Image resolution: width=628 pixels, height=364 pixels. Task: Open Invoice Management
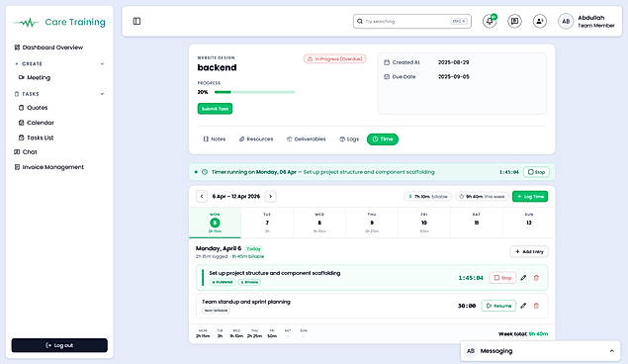click(x=48, y=167)
